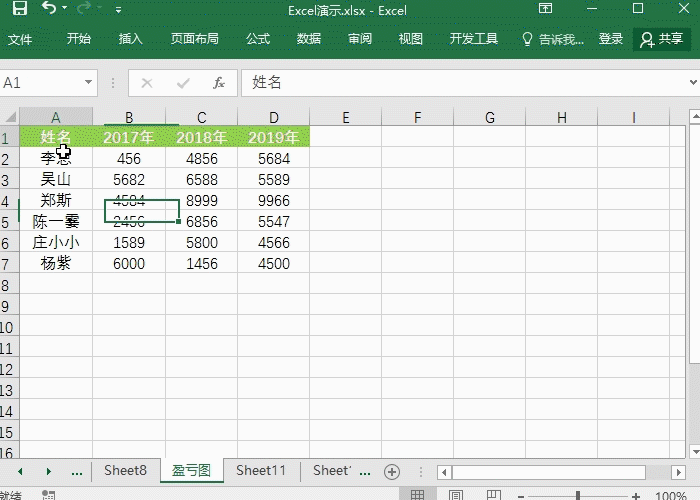Open the 视图 ribbon tab
The height and width of the screenshot is (500, 700).
pos(411,39)
